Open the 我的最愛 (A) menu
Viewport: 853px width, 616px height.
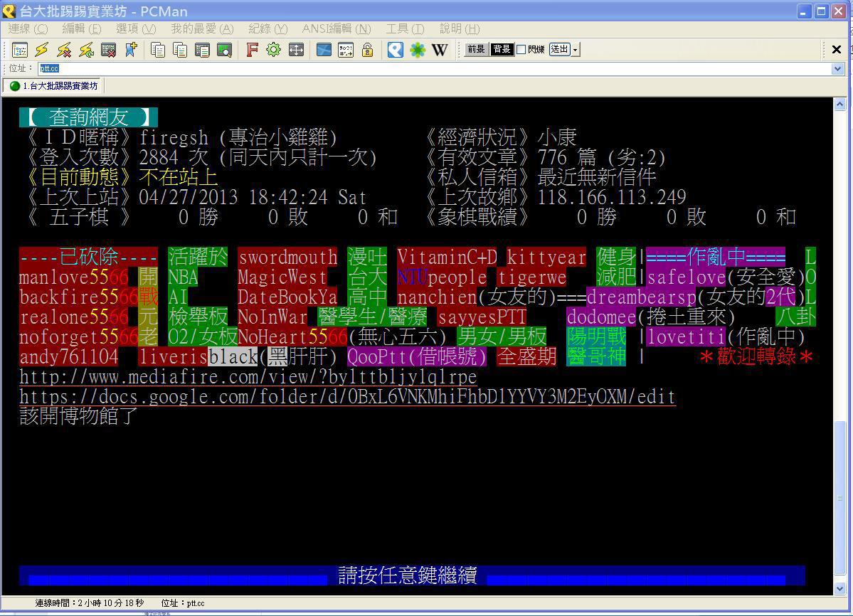202,29
